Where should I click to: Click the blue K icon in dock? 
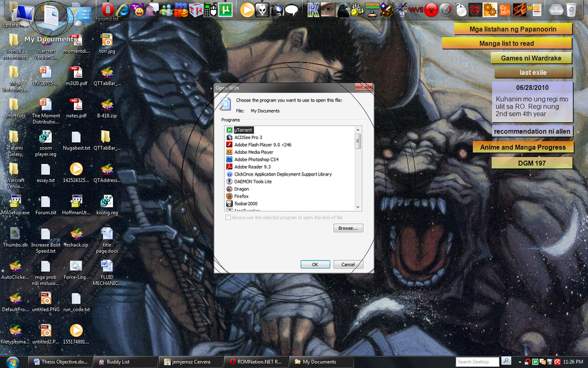313,10
